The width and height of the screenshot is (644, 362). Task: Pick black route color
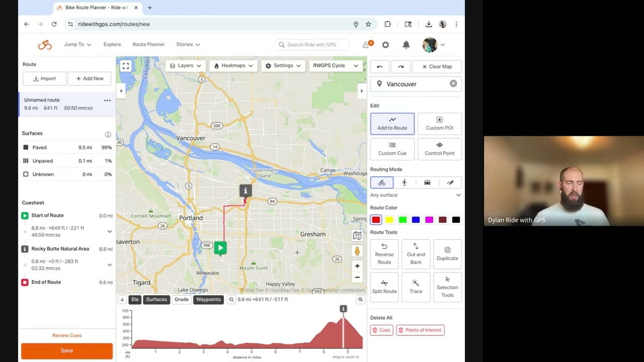[x=456, y=220]
